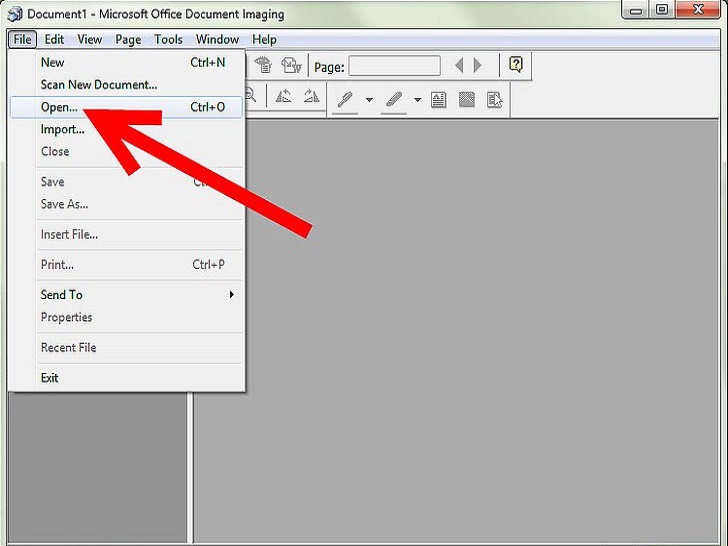728x546 pixels.
Task: Click the Insert Text Box icon
Action: 439,99
